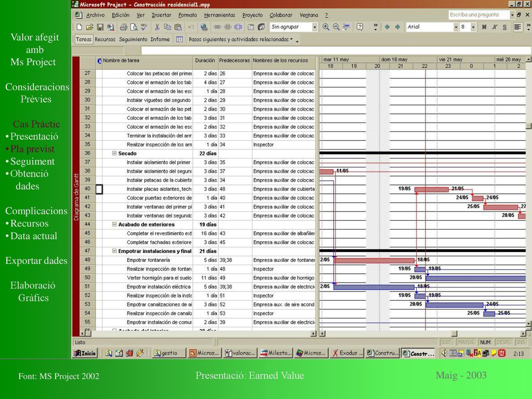Open task information dialog
This screenshot has width=532, height=399.
pyautogui.click(x=251, y=27)
